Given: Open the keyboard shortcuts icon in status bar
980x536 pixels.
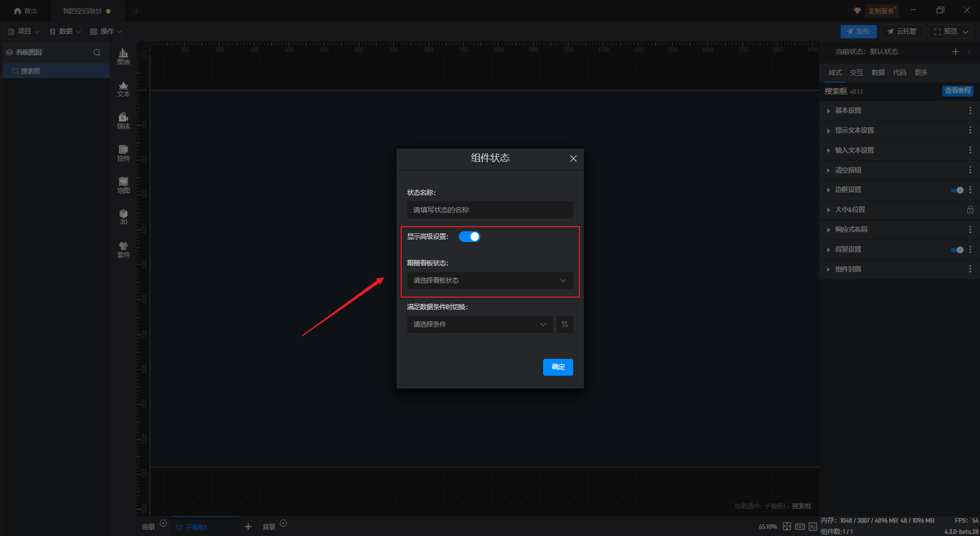Looking at the screenshot, I should [x=800, y=526].
